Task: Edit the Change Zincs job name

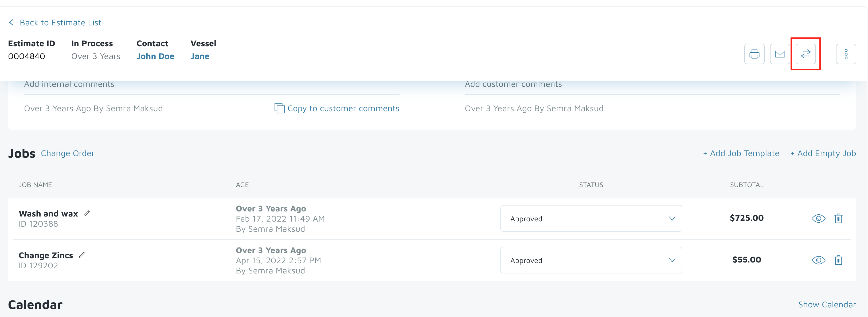Action: coord(82,255)
